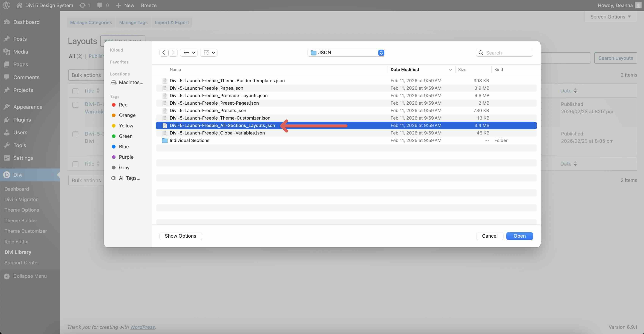The width and height of the screenshot is (644, 334).
Task: Switch to the Import & Export tab
Action: coord(172,22)
